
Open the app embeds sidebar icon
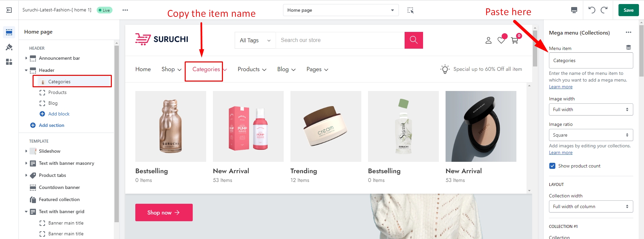(x=9, y=62)
